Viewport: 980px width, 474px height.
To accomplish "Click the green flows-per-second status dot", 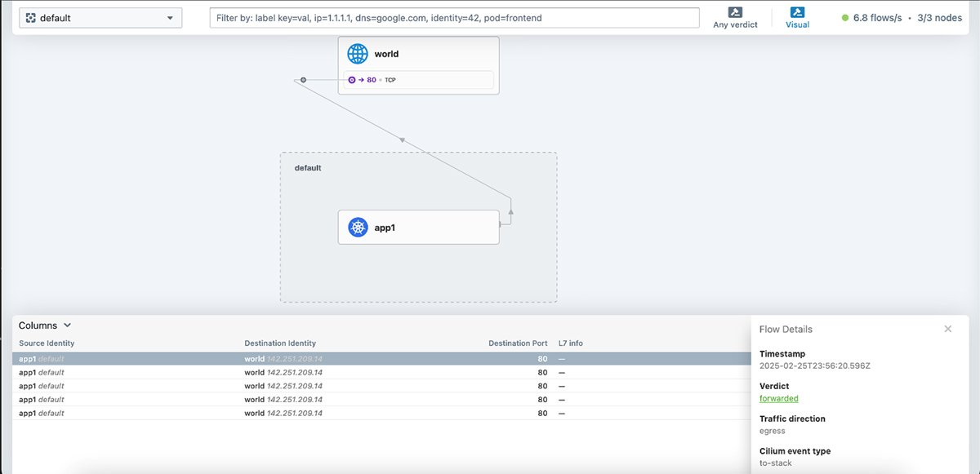I will 846,17.
